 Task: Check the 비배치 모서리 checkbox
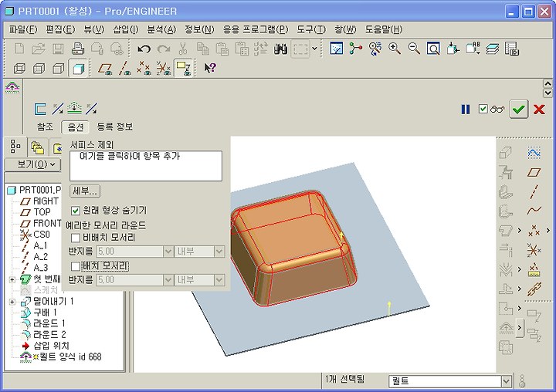(75, 238)
